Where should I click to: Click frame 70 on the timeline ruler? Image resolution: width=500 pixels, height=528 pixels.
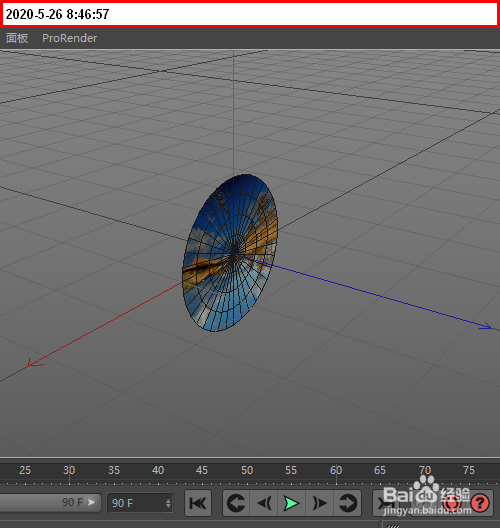pos(425,470)
